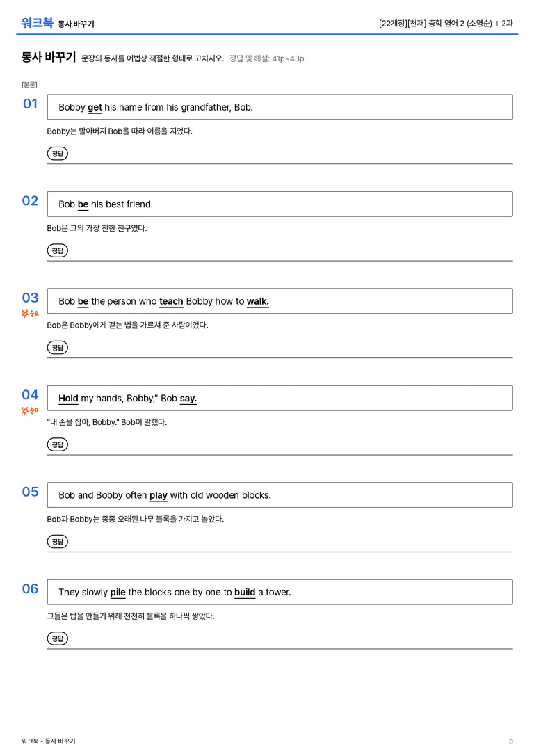This screenshot has height=756, width=534.
Task: Click the underlined word 'build' in question 06
Action: coord(245,592)
